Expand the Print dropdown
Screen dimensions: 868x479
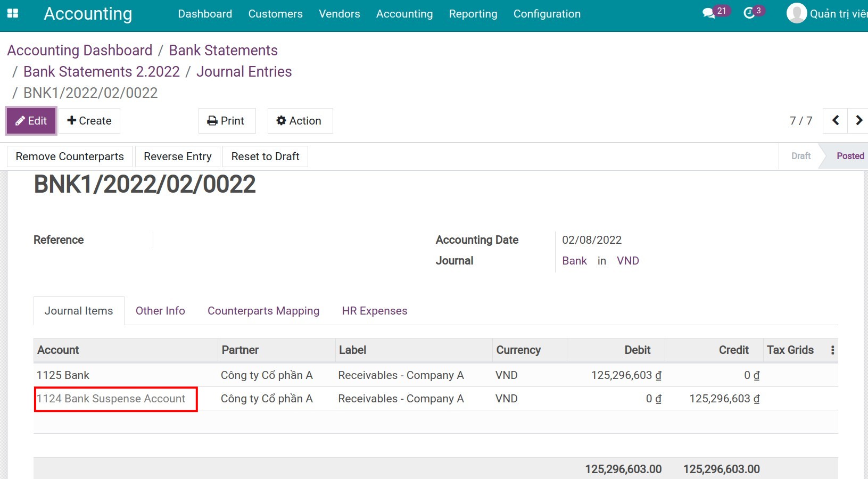(x=227, y=121)
